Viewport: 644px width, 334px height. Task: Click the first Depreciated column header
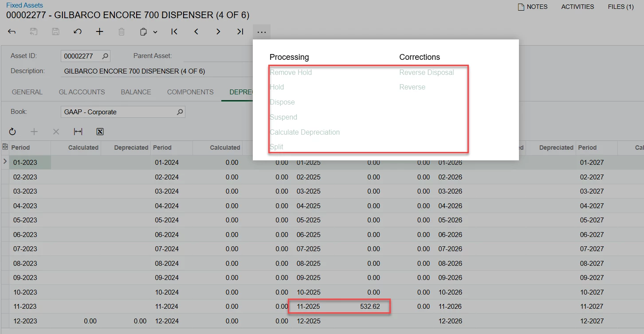(x=126, y=148)
